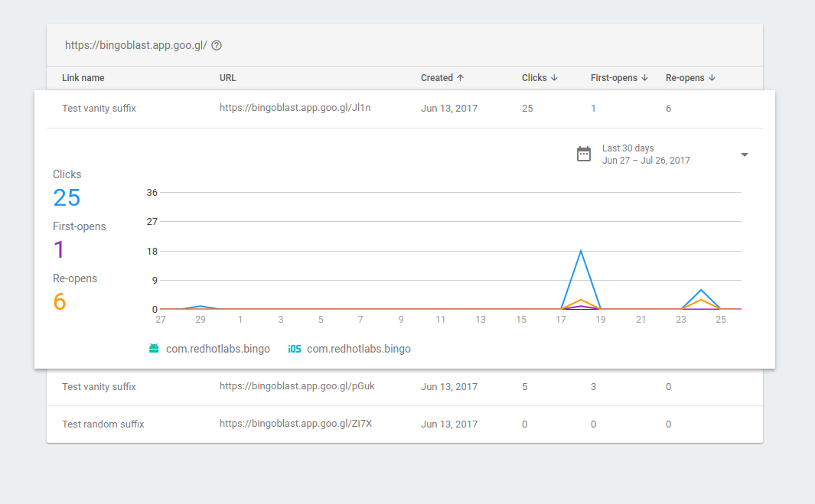Sort the table by First-opens column

(619, 78)
